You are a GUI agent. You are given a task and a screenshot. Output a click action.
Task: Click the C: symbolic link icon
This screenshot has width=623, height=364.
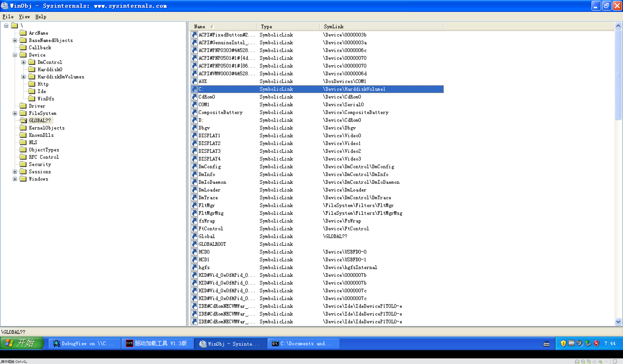[x=194, y=89]
